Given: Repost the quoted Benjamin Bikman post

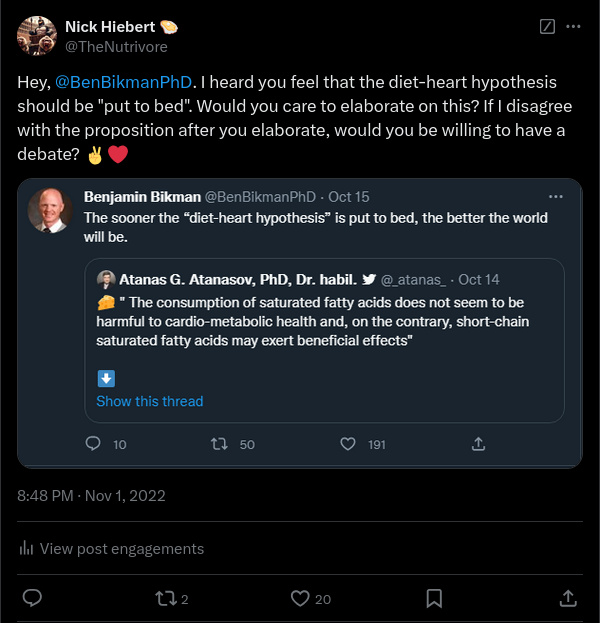Looking at the screenshot, I should click(x=221, y=444).
